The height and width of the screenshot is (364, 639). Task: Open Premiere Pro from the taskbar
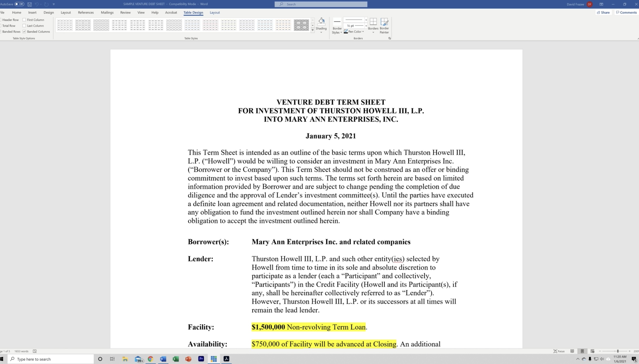[x=201, y=359]
